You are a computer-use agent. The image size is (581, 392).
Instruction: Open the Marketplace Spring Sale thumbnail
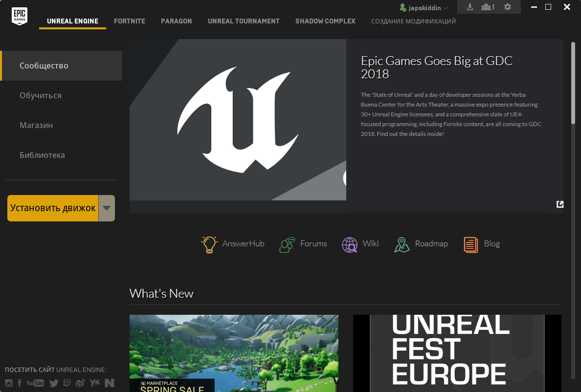coord(234,353)
